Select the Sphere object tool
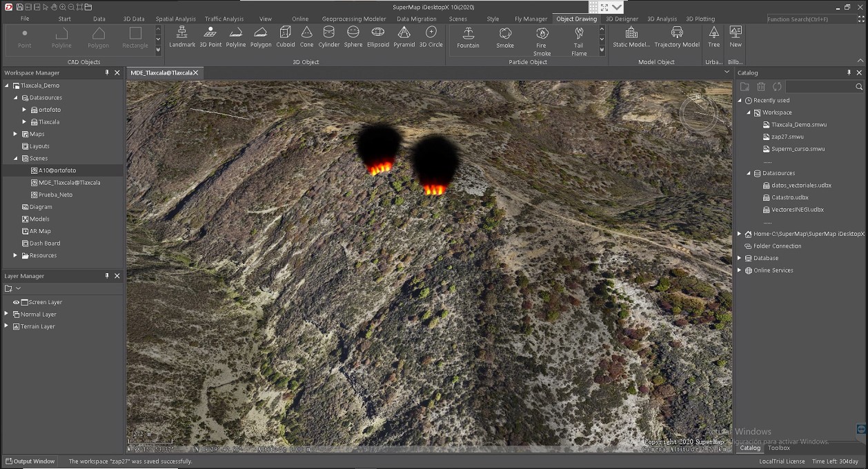The height and width of the screenshot is (469, 868). click(353, 37)
